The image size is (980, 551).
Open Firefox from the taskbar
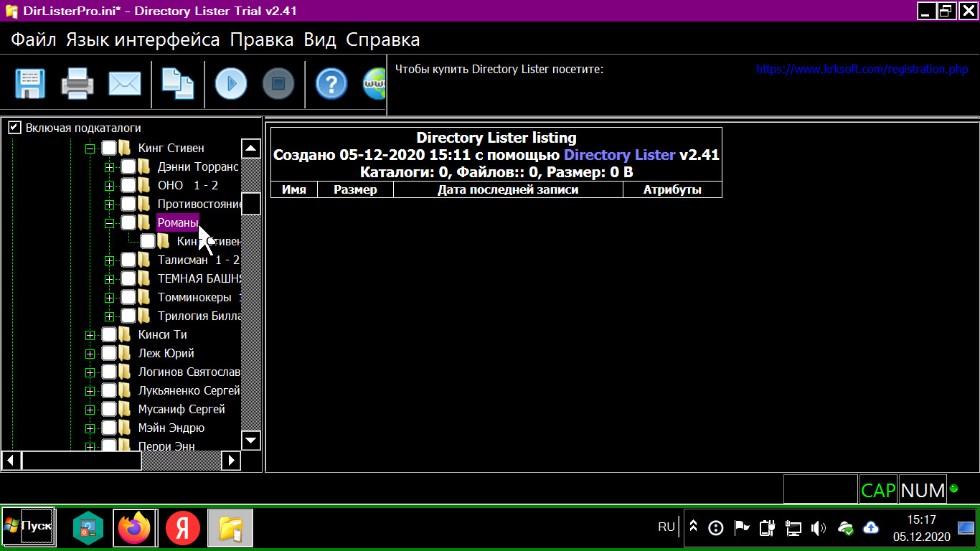coord(135,528)
